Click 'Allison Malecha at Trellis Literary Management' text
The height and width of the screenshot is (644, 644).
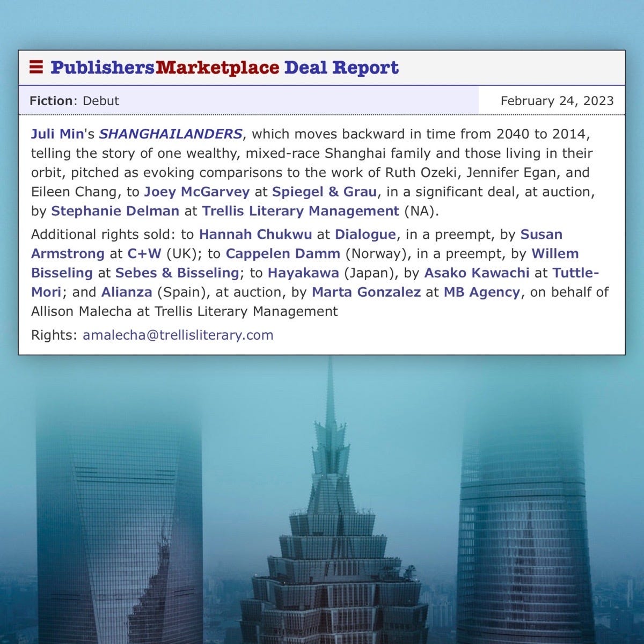(x=185, y=311)
